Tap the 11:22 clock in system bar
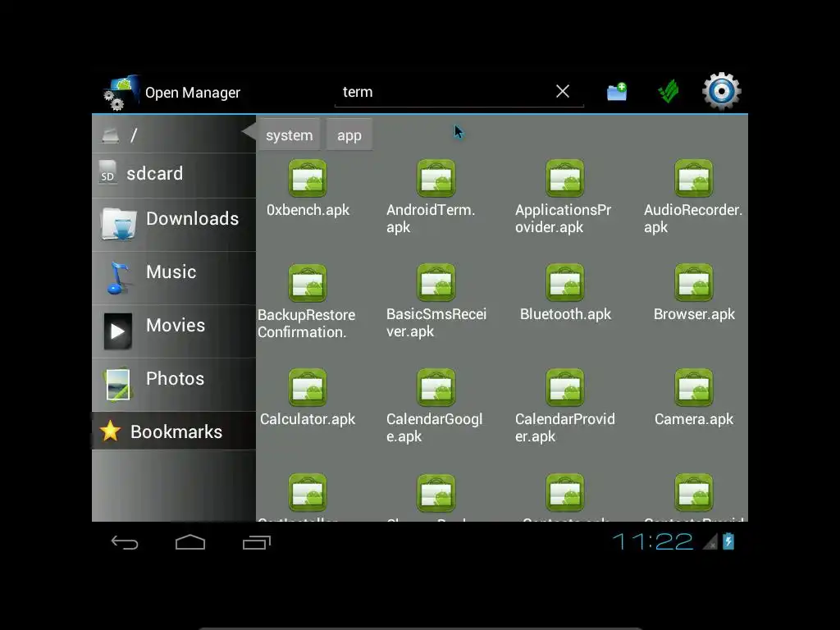 click(652, 541)
